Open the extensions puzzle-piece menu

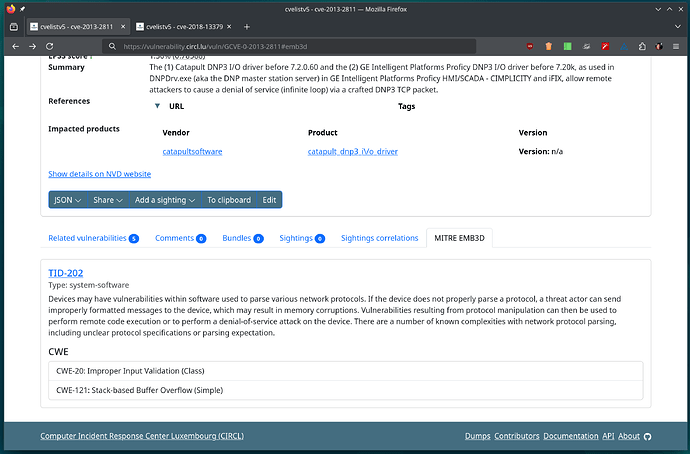pyautogui.click(x=642, y=46)
